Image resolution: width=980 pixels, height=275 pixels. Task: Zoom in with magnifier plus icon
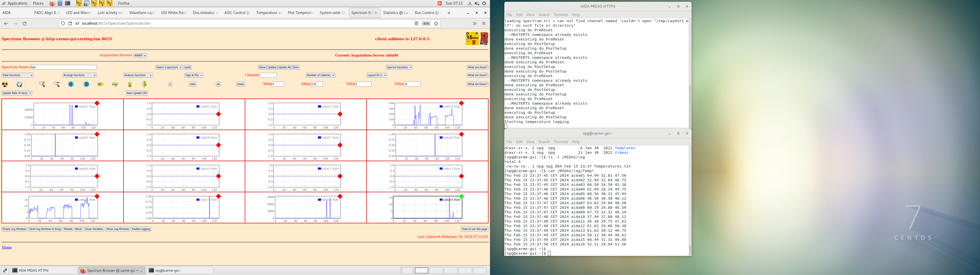42,84
